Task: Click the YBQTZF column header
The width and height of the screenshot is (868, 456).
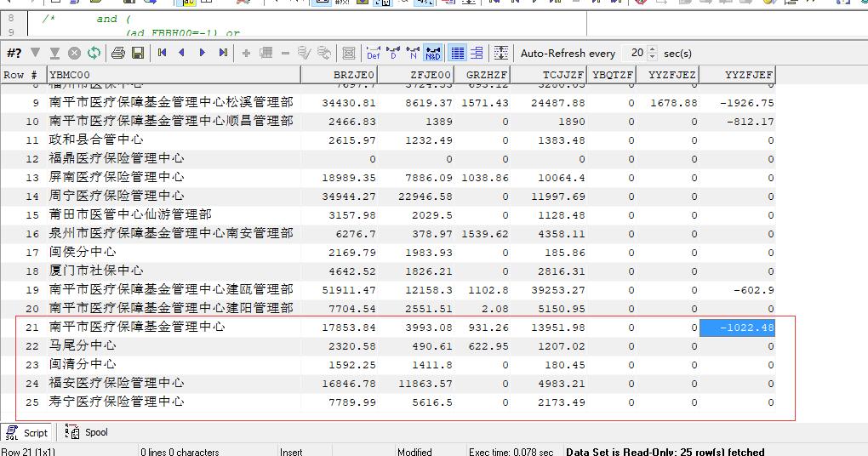Action: click(x=611, y=75)
